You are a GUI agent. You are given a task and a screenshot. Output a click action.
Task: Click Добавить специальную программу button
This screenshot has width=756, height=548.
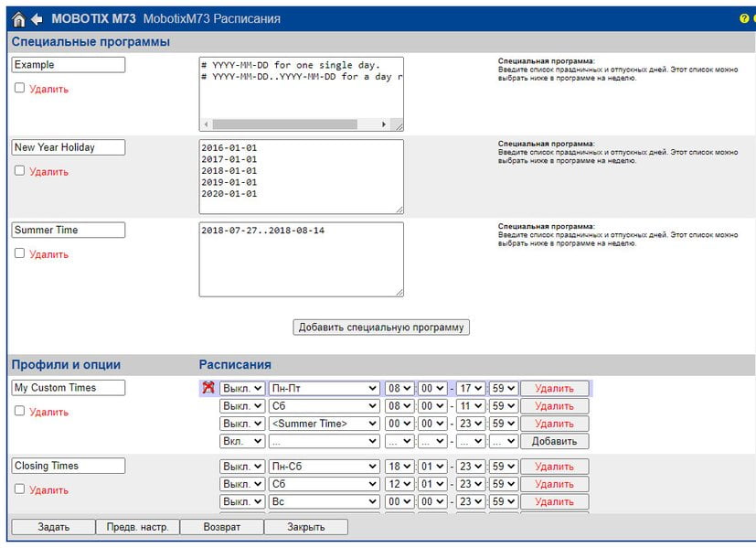coord(381,328)
